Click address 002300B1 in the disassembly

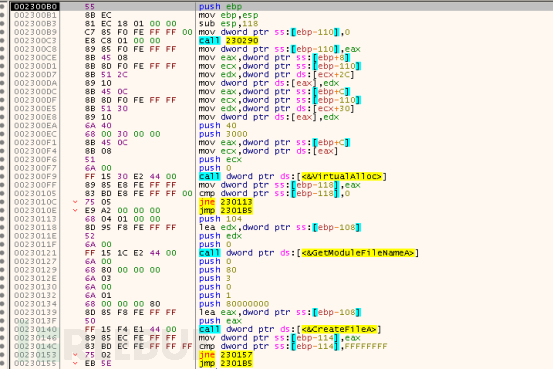coord(35,15)
